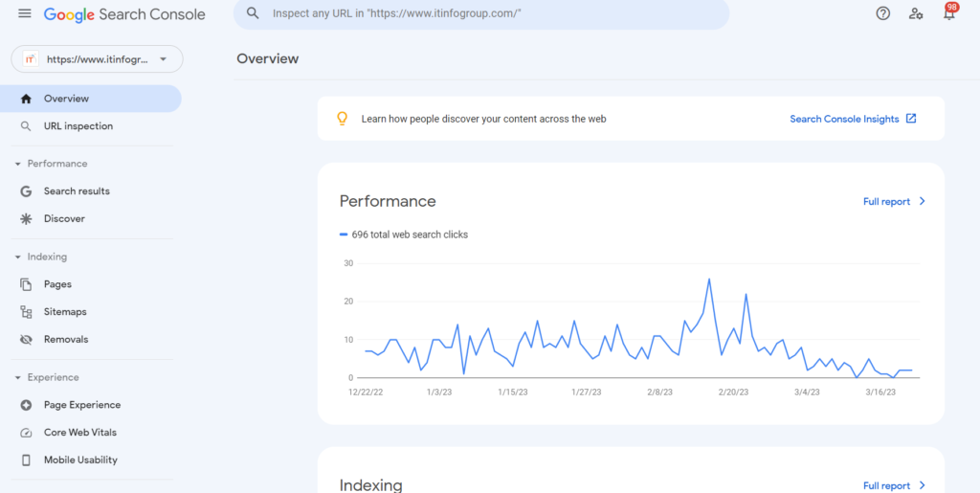Image resolution: width=980 pixels, height=493 pixels.
Task: Click chevron next to Performance Full report
Action: coord(922,201)
